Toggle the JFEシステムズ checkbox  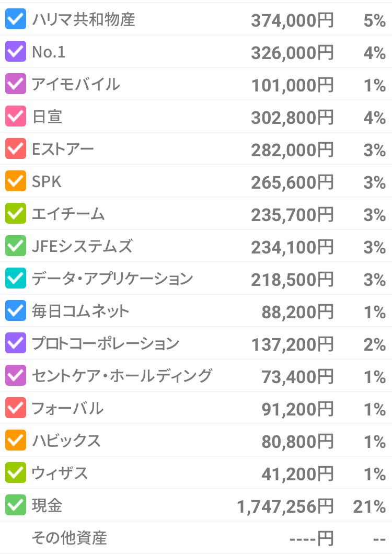(x=15, y=246)
